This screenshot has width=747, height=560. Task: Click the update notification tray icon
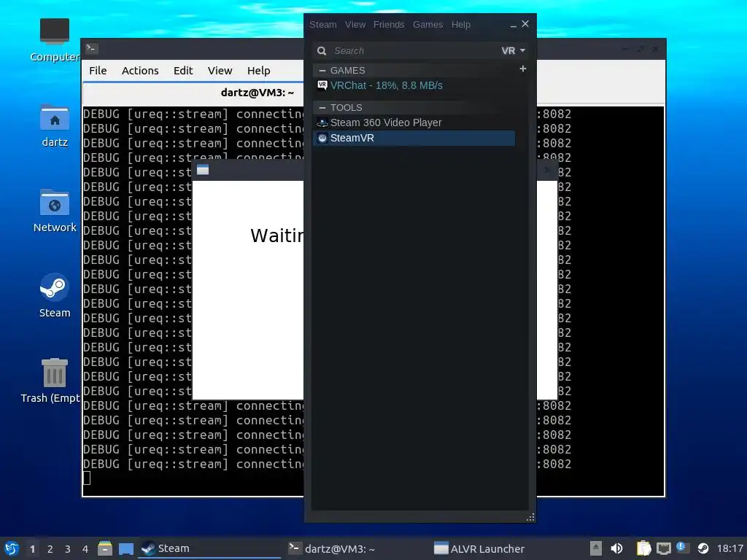pyautogui.click(x=683, y=548)
